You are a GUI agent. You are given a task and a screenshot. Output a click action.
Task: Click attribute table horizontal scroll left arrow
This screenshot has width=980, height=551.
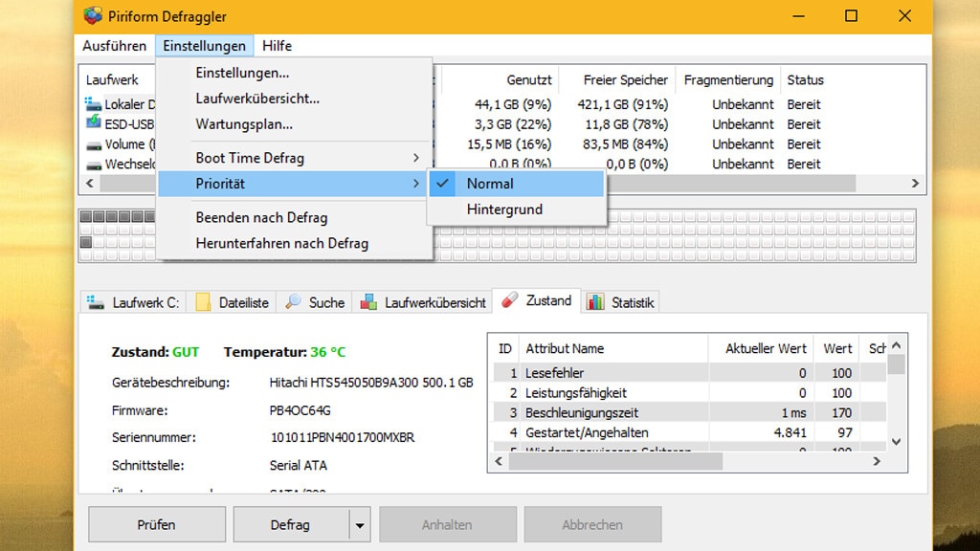(x=499, y=462)
